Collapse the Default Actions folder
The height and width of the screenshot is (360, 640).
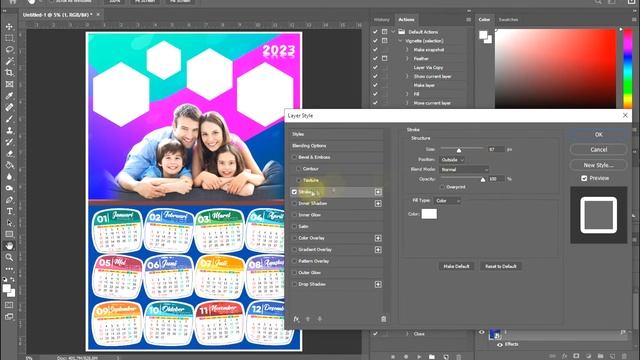(x=393, y=32)
